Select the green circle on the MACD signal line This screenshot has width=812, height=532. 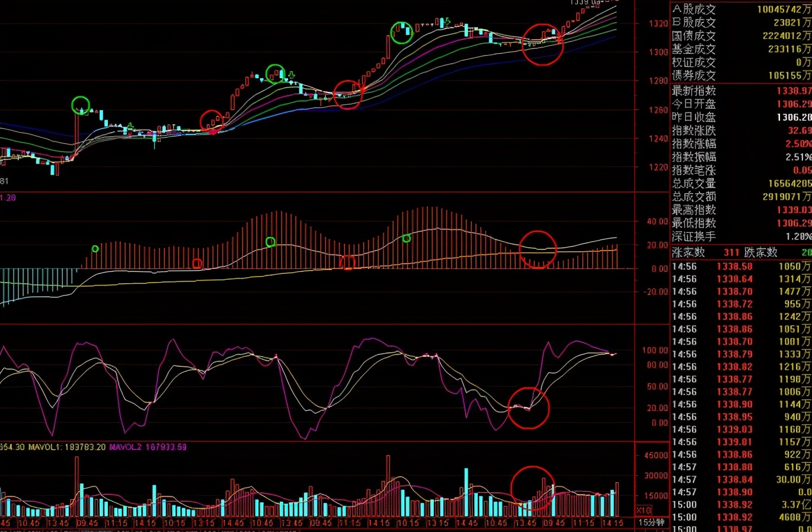(270, 241)
